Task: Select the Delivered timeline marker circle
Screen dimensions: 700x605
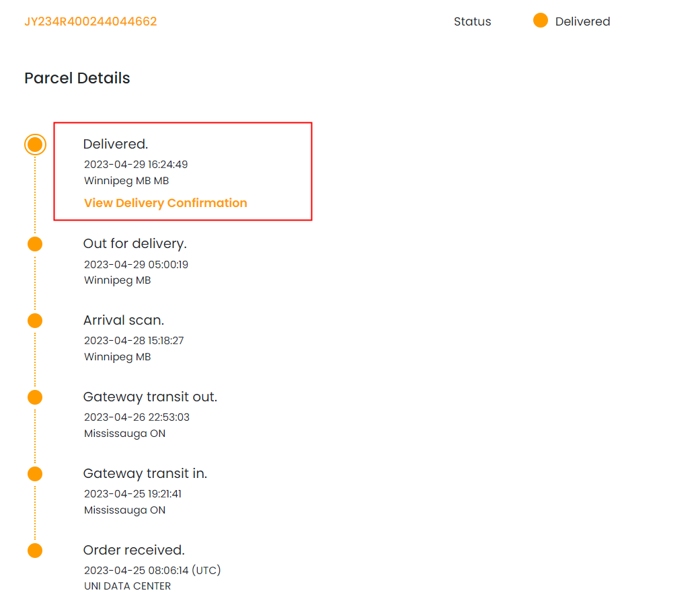Action: pos(35,145)
